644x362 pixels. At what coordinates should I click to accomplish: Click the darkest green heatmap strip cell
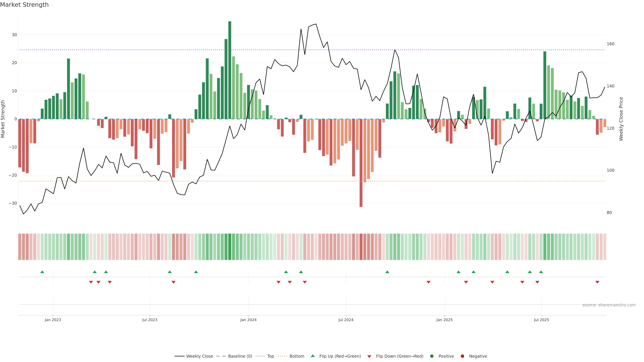click(230, 247)
